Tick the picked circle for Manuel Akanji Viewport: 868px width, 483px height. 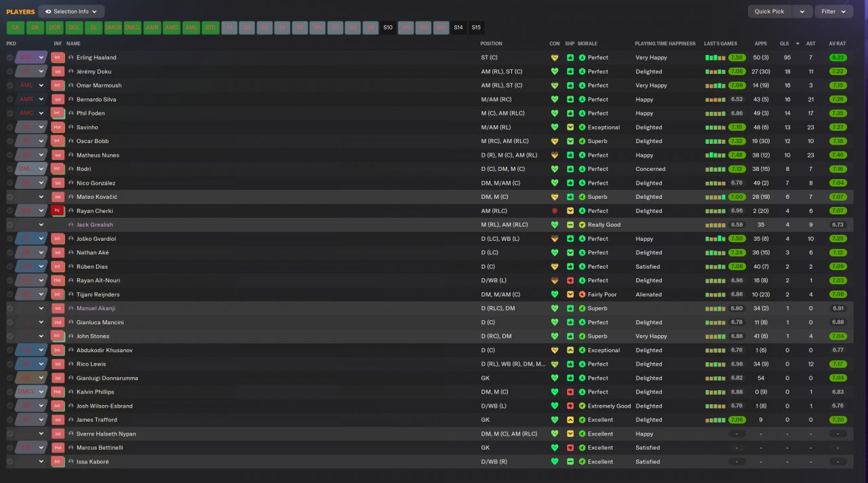pos(10,309)
